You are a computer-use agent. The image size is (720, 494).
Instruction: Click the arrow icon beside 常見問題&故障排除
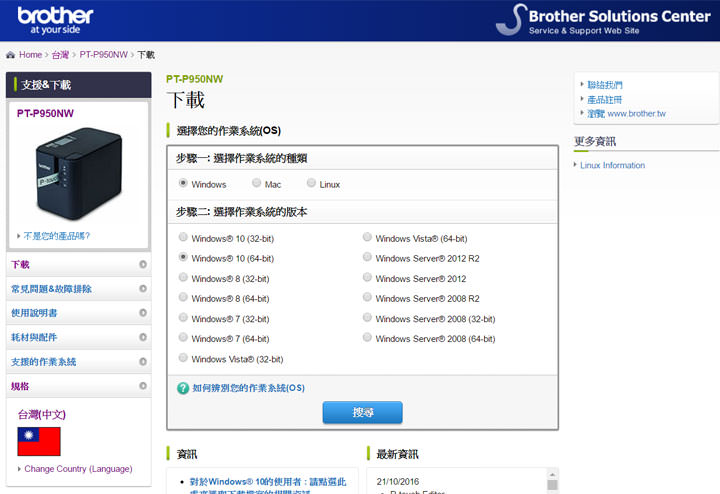coord(143,289)
